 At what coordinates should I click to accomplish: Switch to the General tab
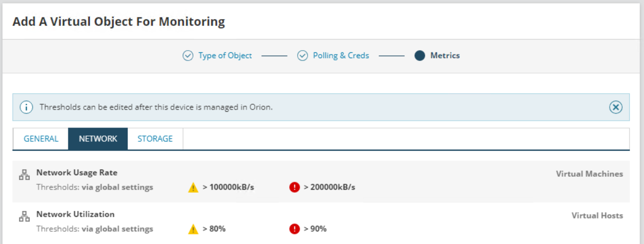point(41,139)
